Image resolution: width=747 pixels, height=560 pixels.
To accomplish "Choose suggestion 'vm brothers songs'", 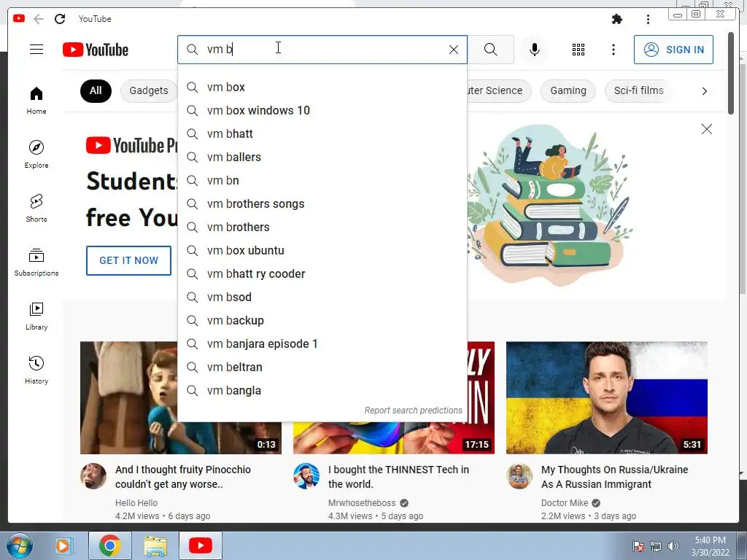I will (322, 204).
